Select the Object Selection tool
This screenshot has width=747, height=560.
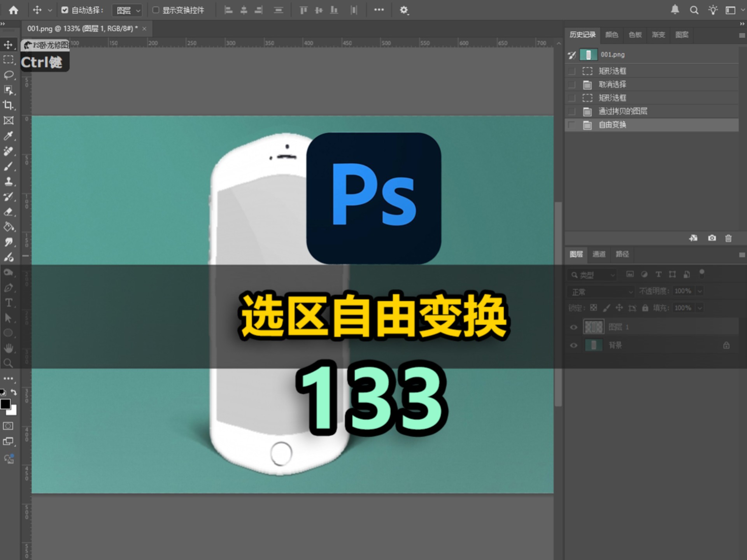coord(8,90)
